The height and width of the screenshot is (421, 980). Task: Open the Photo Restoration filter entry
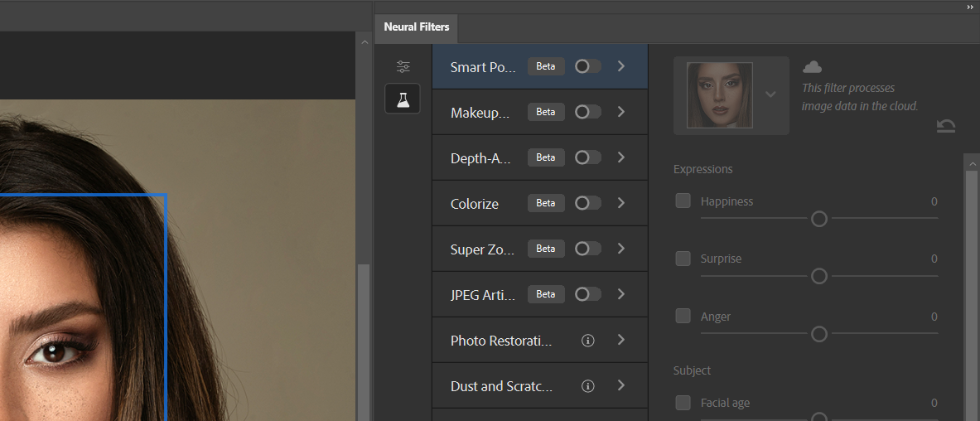tap(501, 341)
